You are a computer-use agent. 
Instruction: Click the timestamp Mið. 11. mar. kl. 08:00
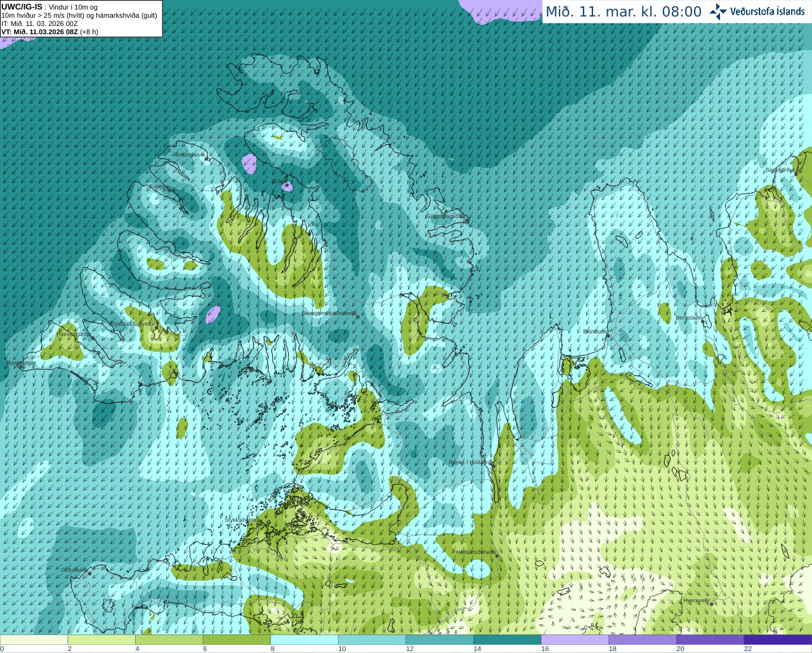[624, 12]
